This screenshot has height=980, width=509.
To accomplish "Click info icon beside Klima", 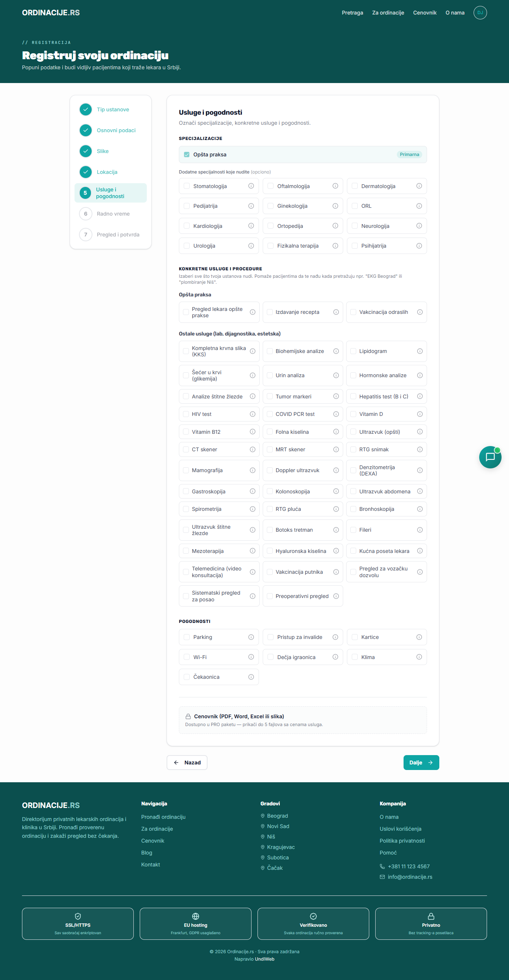I will pyautogui.click(x=419, y=657).
